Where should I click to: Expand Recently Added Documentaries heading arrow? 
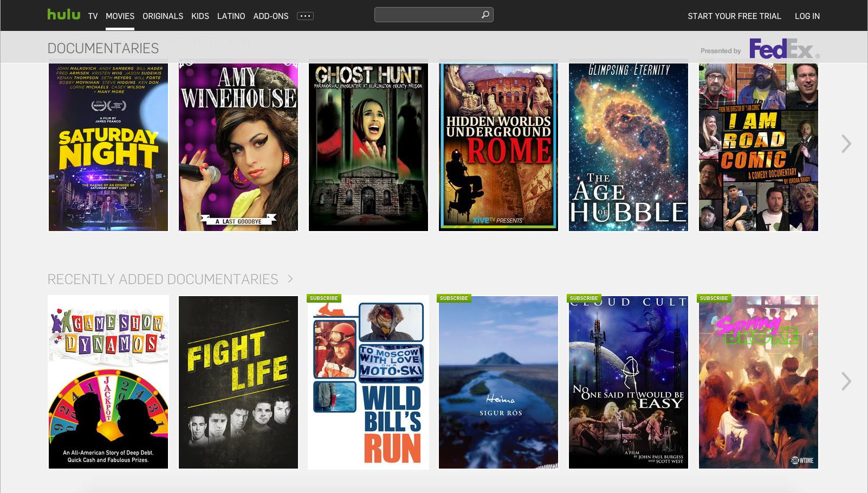(x=290, y=279)
